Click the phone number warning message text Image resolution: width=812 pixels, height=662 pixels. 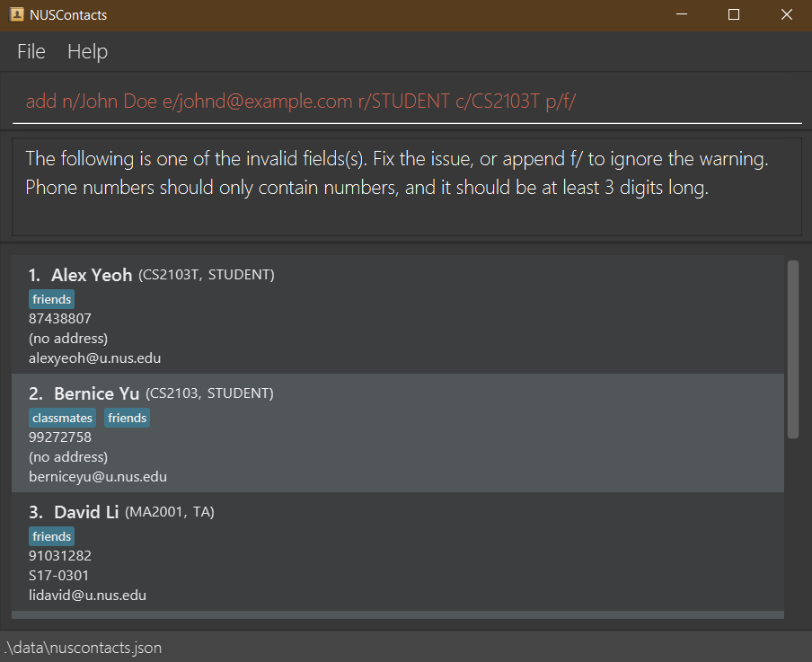[x=366, y=188]
